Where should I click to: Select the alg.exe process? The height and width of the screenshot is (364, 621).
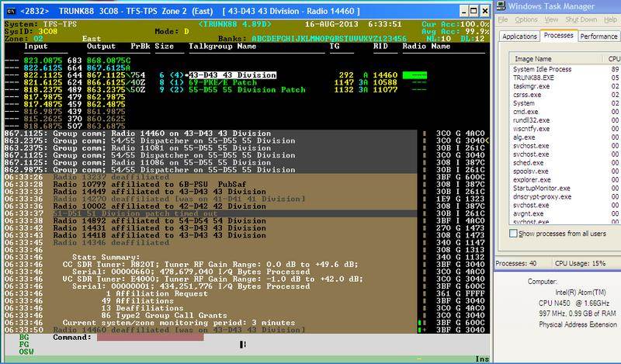pos(565,137)
